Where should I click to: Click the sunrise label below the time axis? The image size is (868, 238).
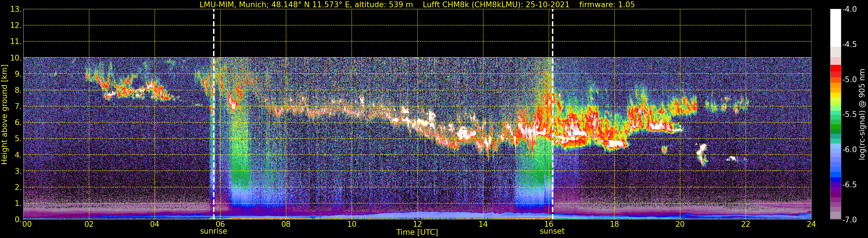click(x=214, y=231)
